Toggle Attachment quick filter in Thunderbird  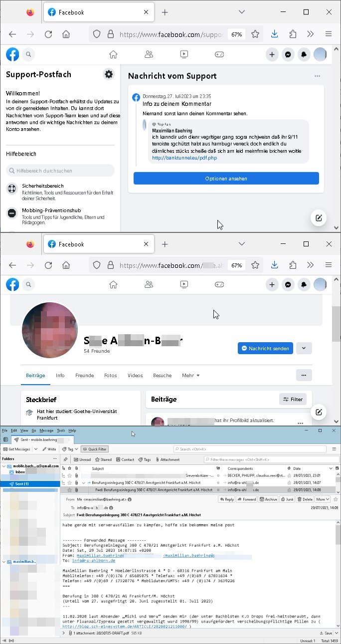tap(168, 459)
